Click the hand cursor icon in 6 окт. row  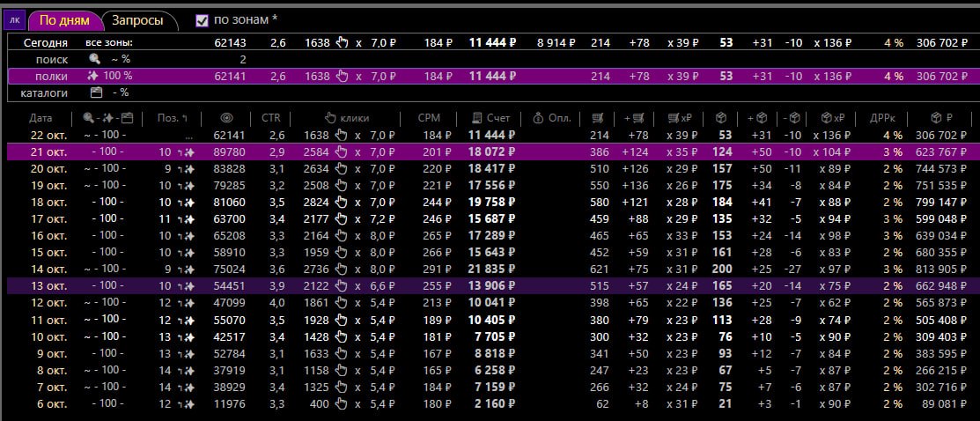pos(342,404)
